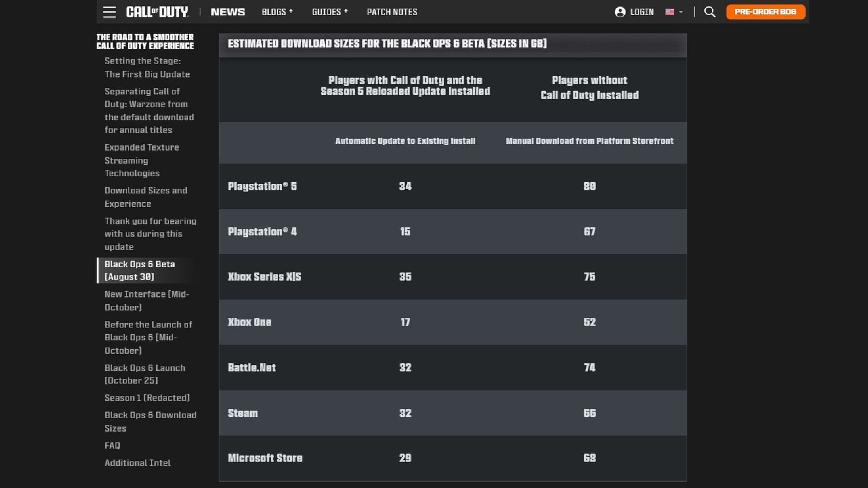Viewport: 868px width, 488px height.
Task: Expand the GUIDES dropdown menu
Action: [x=329, y=11]
